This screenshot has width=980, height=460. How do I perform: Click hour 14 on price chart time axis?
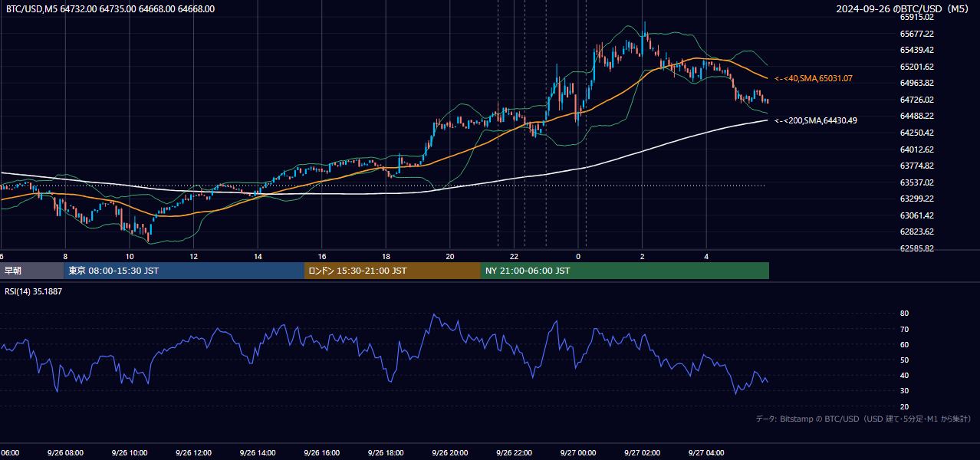pos(258,257)
